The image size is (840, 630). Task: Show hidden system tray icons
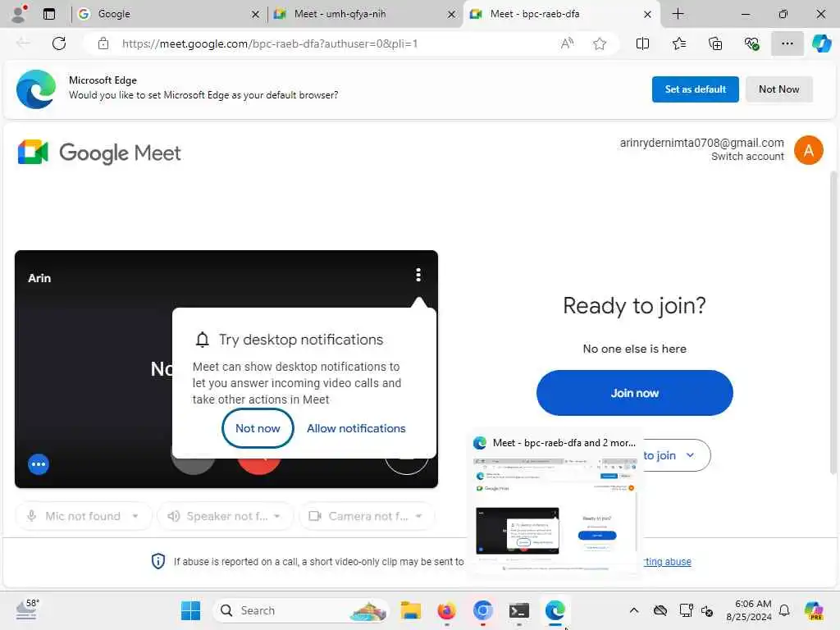[634, 610]
